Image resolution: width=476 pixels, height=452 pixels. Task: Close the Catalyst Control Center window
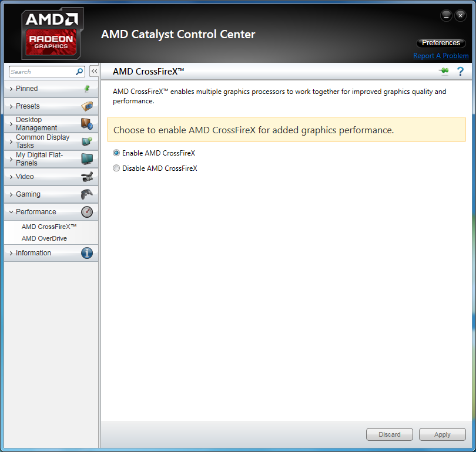(x=460, y=15)
